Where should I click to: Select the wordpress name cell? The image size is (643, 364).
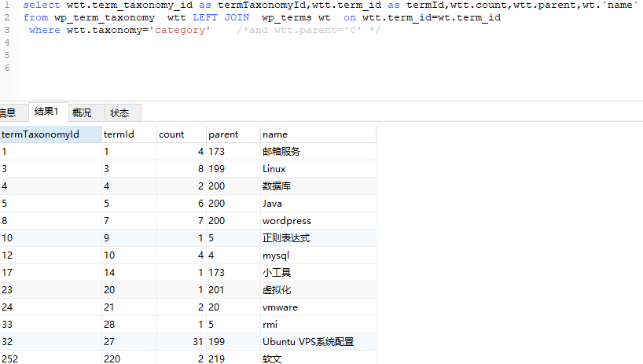[318, 221]
